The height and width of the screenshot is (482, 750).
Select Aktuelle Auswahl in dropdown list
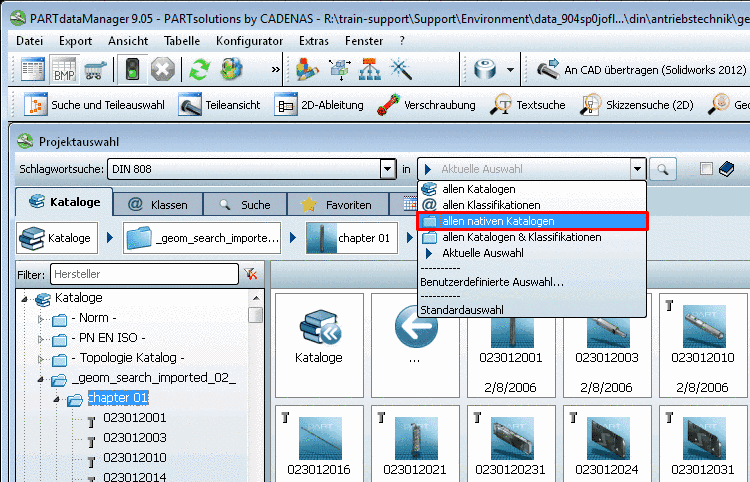[x=532, y=253]
